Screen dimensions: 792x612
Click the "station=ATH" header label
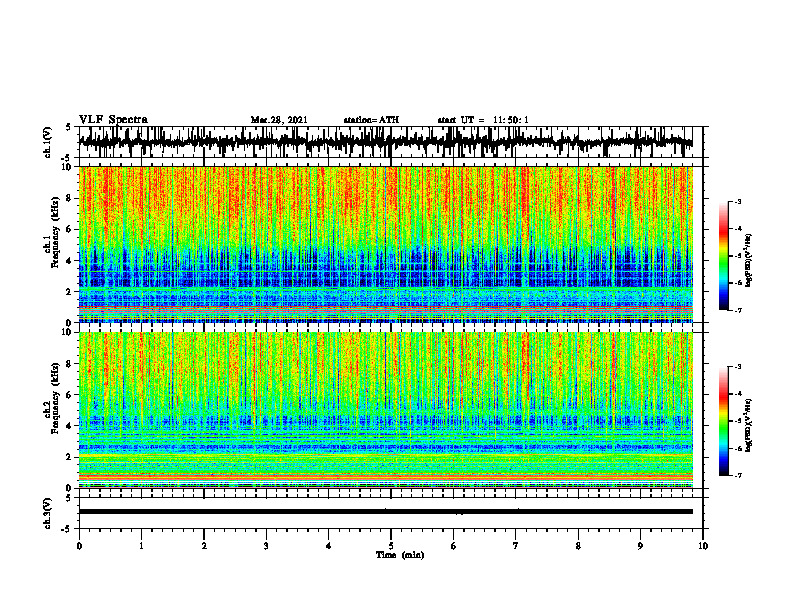[371, 120]
